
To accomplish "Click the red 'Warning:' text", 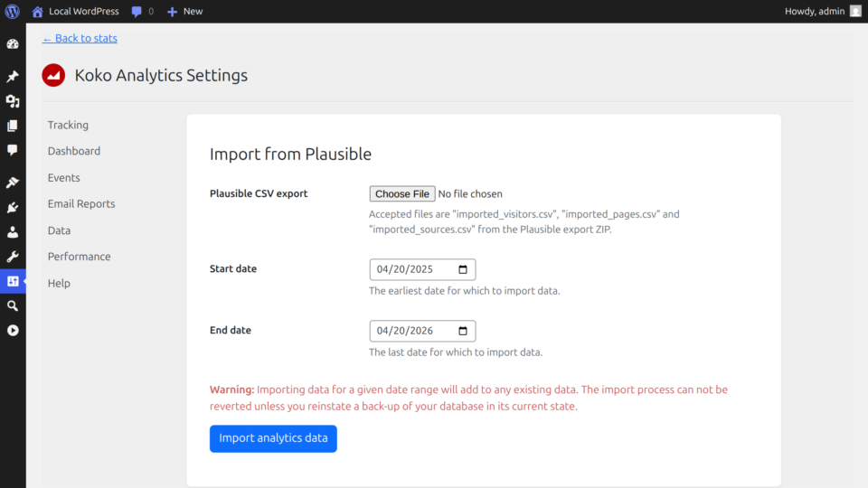I will pos(232,389).
